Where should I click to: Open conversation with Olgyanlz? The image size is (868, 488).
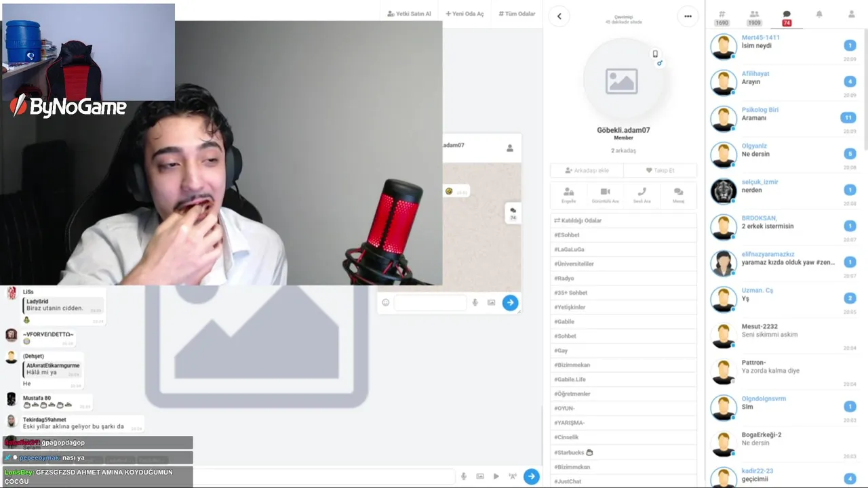tap(784, 154)
